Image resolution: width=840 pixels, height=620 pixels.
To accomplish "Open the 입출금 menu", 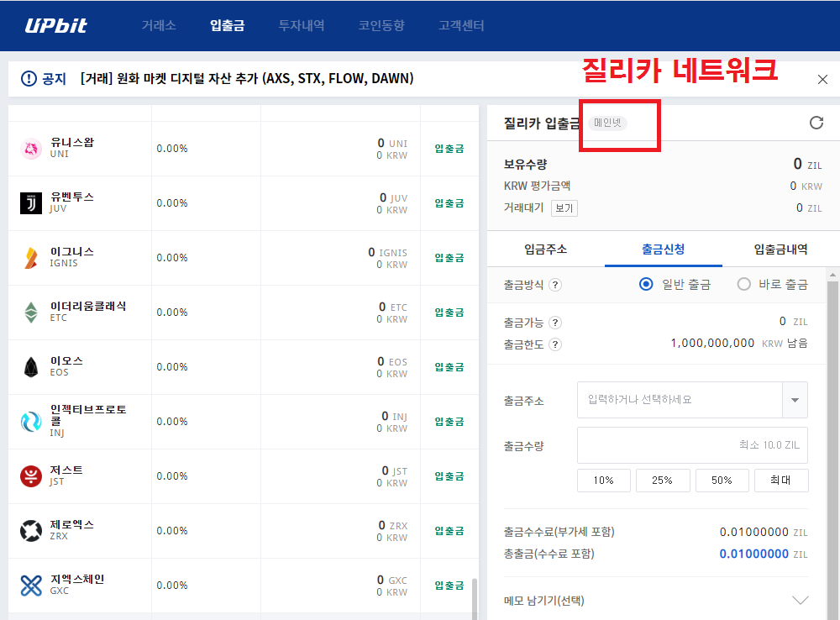I will coord(227,25).
